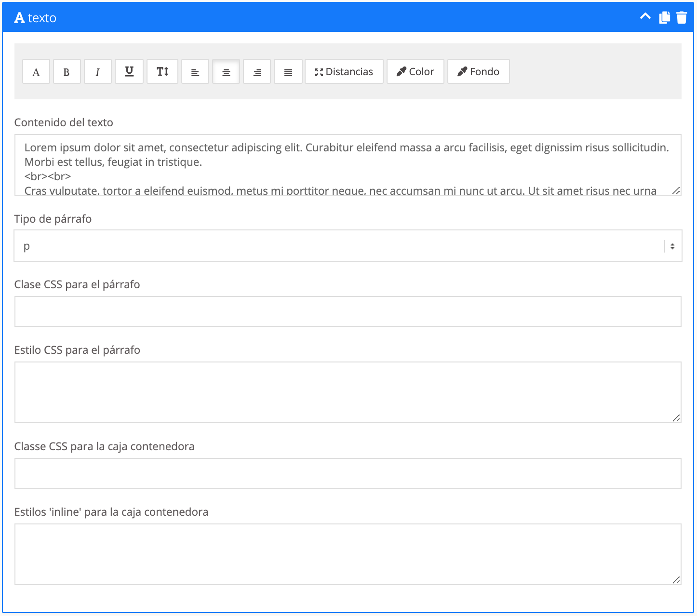Collapse the texto panel with chevron

point(645,17)
